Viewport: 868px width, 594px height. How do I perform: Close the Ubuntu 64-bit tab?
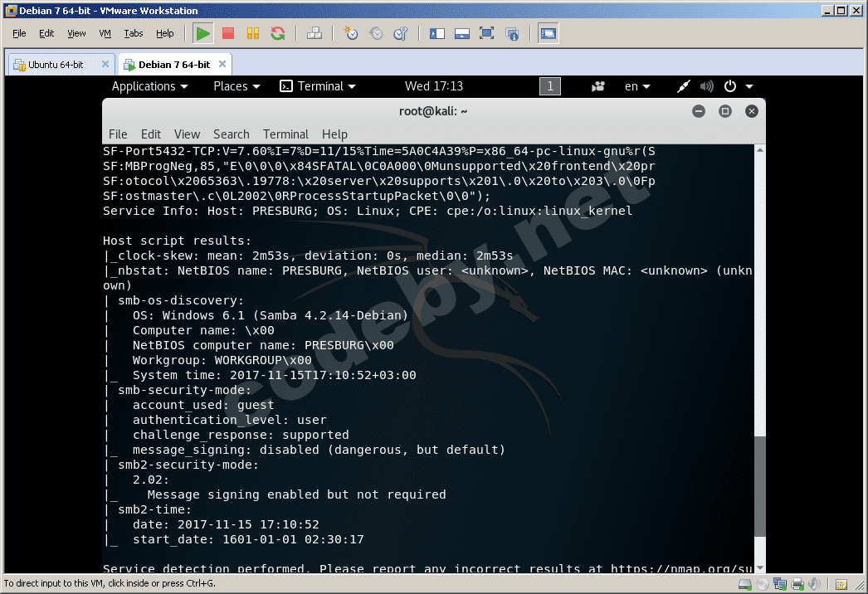(x=105, y=64)
